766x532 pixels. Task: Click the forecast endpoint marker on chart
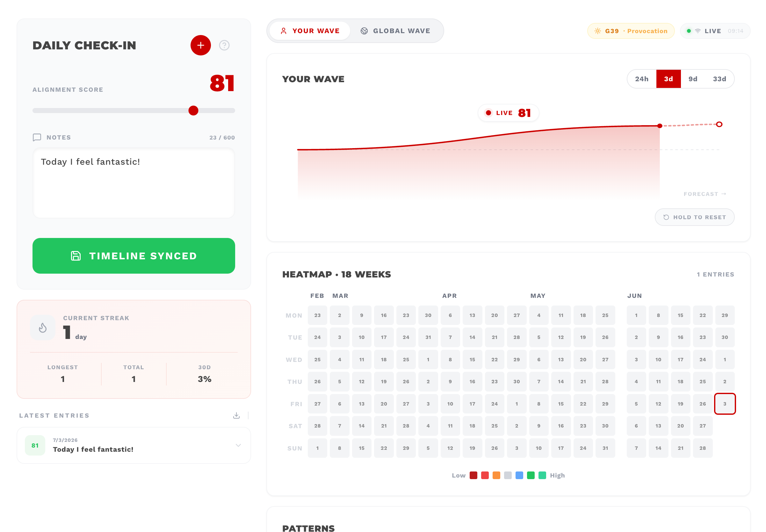coord(719,124)
